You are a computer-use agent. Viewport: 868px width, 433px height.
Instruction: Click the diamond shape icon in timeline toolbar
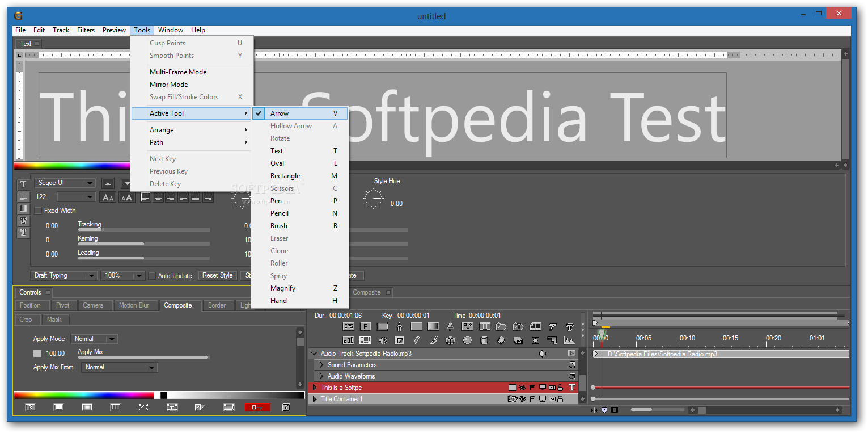501,340
